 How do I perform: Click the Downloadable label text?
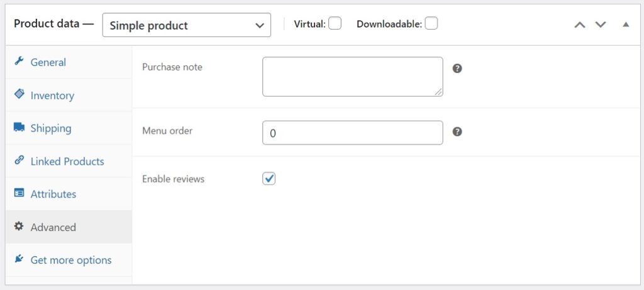click(389, 25)
